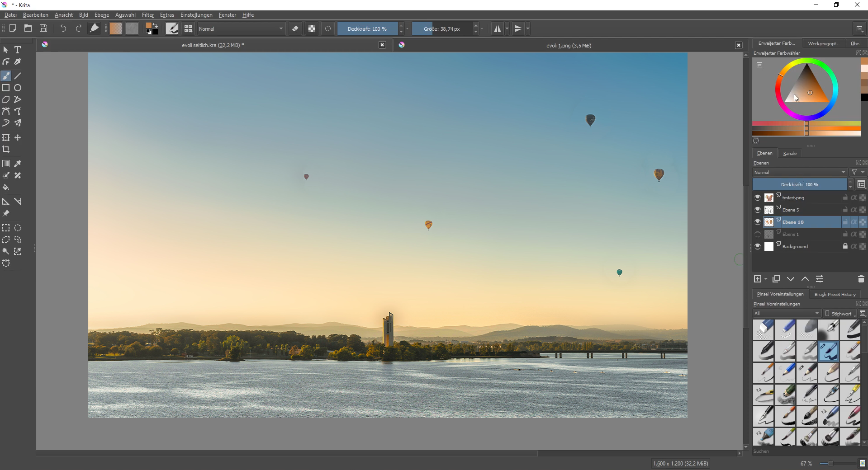Unlock the Background layer
This screenshot has width=868, height=470.
point(844,246)
